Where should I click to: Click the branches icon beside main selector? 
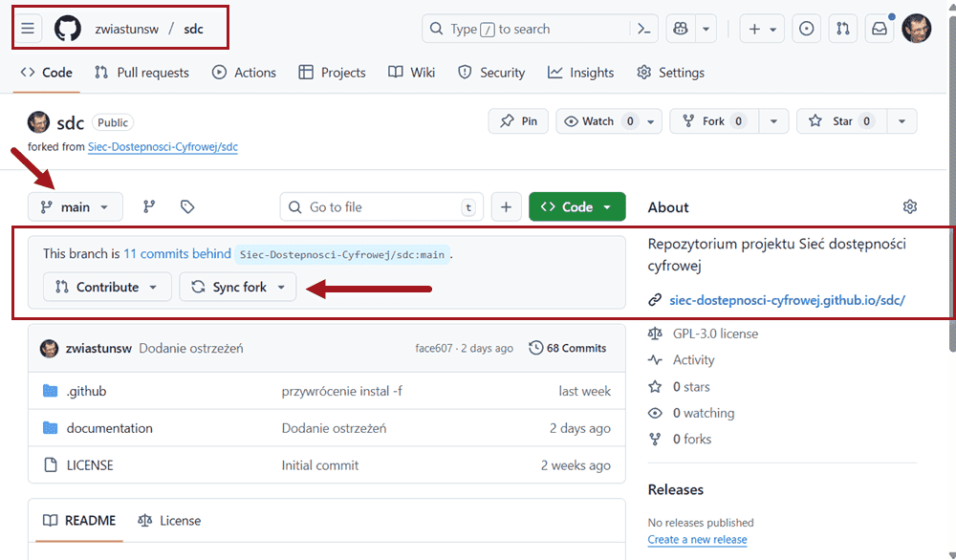point(149,206)
